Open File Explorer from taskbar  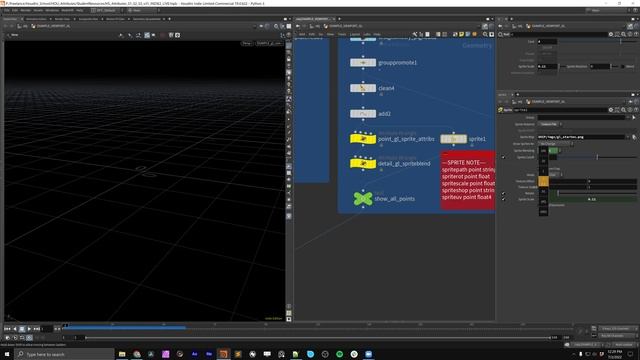[122, 354]
